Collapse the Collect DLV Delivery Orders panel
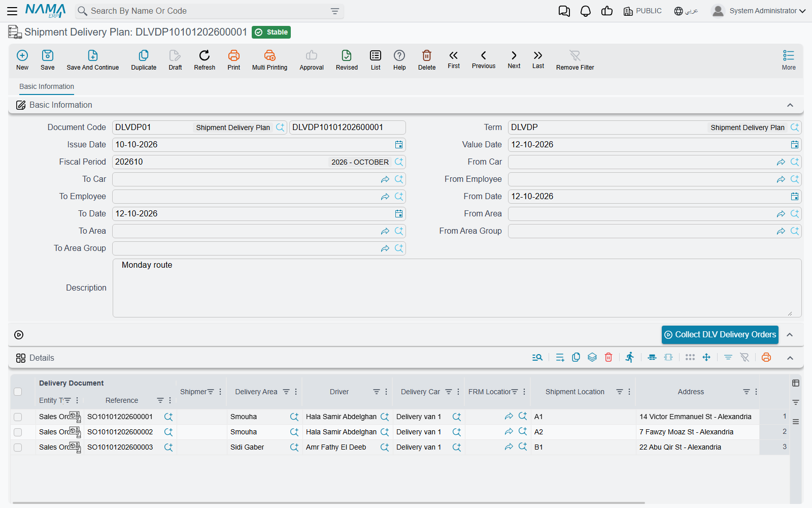 coord(790,335)
